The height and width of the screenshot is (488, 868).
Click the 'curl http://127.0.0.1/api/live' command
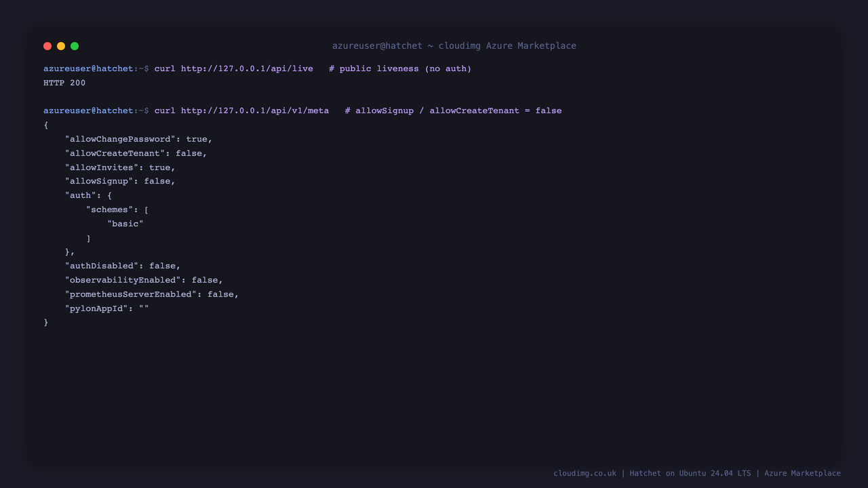click(234, 68)
